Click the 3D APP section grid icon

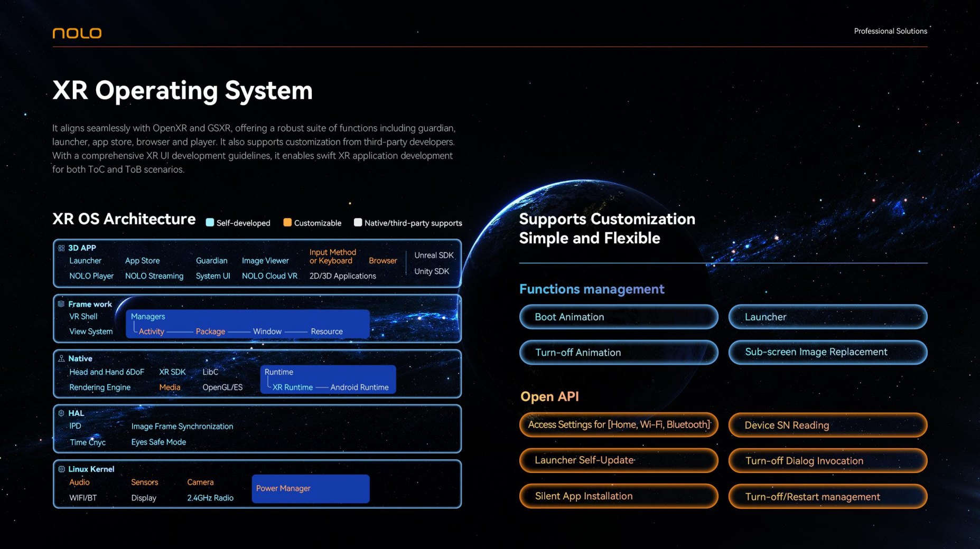[x=61, y=248]
